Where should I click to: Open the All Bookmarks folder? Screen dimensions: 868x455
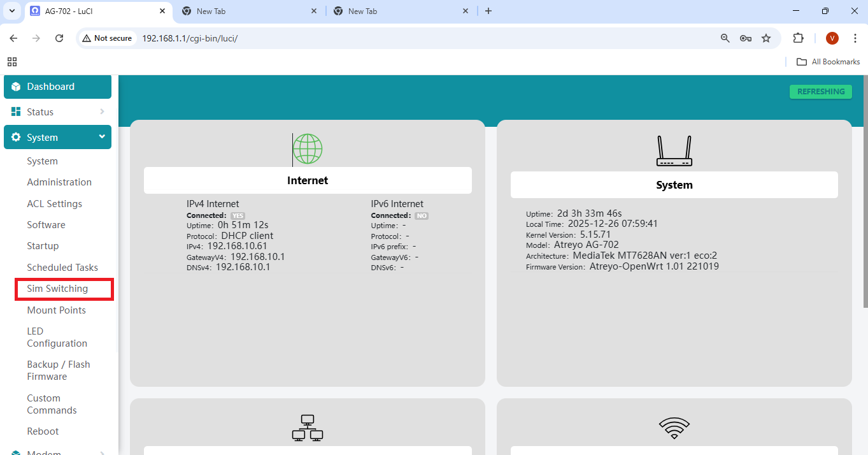(828, 62)
